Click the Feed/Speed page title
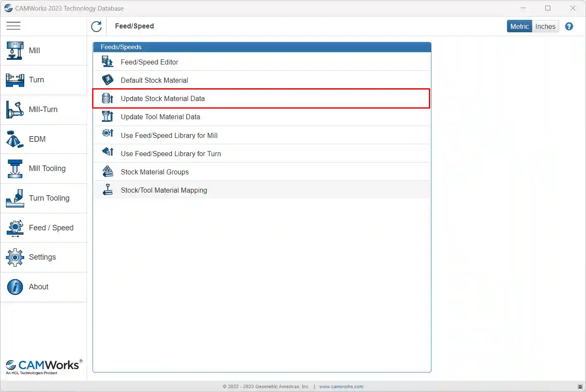The height and width of the screenshot is (392, 586). 135,26
